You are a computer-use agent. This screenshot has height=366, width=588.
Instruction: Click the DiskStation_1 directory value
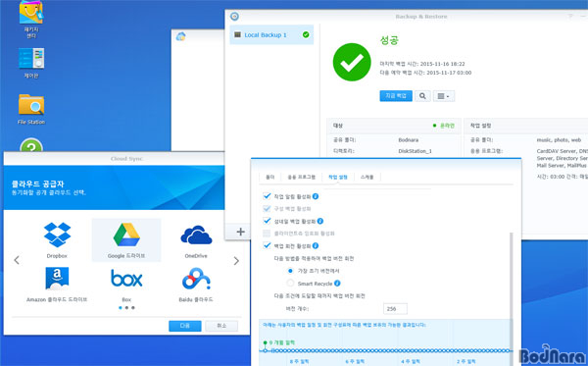[416, 151]
